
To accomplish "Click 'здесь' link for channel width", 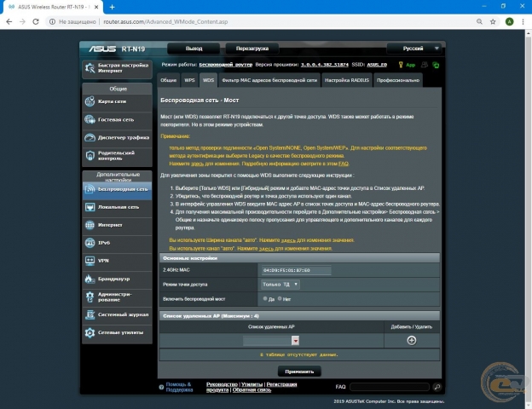I will (288, 240).
